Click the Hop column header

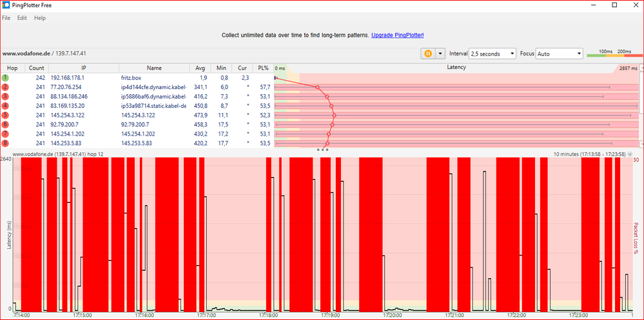(13, 68)
